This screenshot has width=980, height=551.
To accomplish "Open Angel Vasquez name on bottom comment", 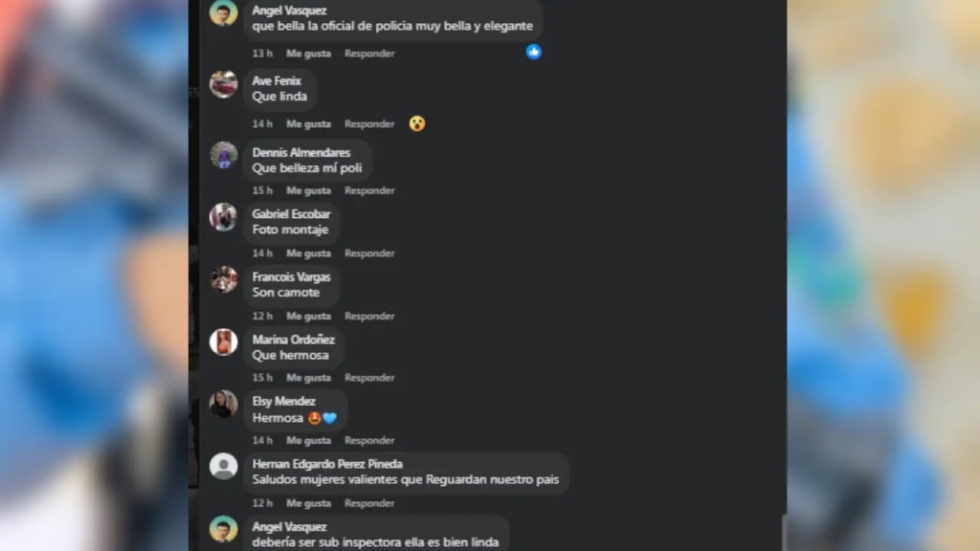I will 289,527.
